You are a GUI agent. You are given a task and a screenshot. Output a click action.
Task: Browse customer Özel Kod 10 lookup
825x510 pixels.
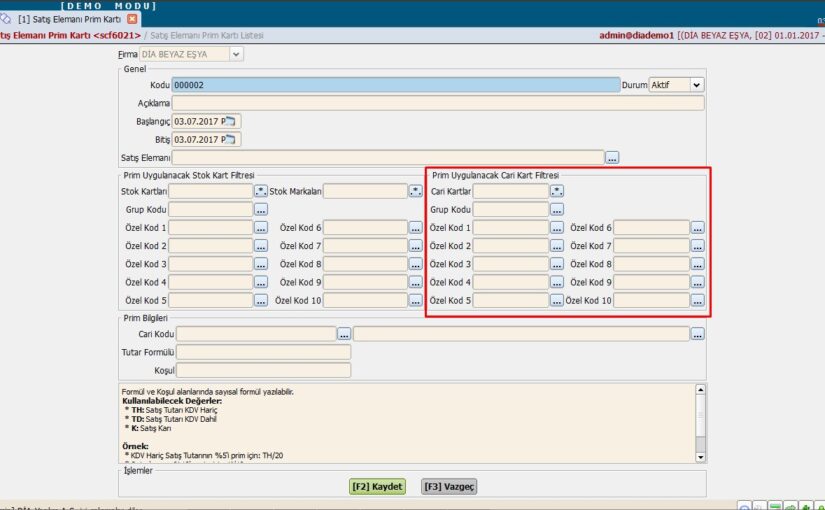click(698, 301)
